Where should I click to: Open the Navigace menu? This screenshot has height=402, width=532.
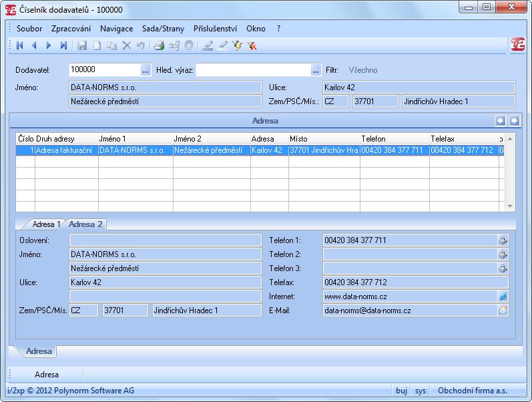(x=116, y=29)
